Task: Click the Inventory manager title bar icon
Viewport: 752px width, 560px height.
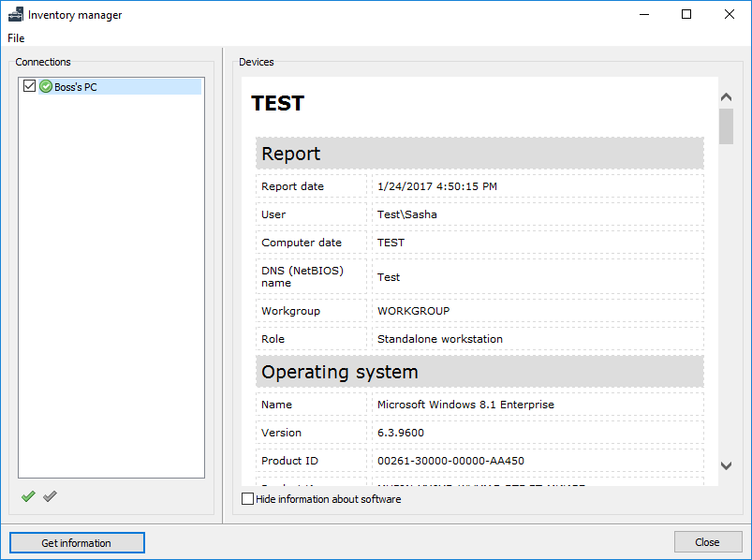Action: tap(15, 15)
